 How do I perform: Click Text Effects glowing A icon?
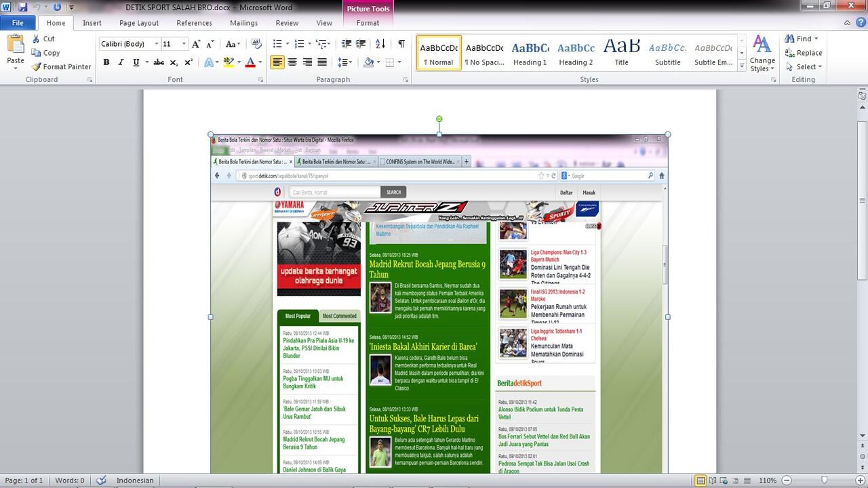click(208, 62)
